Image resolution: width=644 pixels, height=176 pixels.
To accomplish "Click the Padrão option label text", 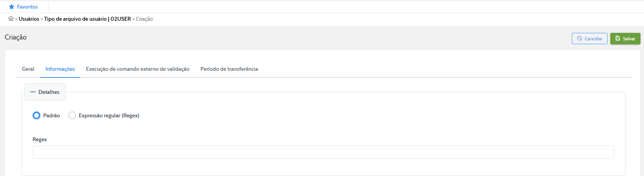I will 51,115.
